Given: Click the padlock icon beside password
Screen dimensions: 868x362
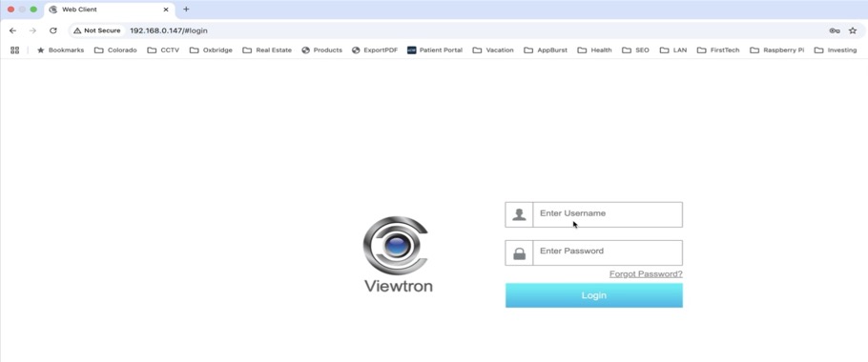Looking at the screenshot, I should point(519,253).
